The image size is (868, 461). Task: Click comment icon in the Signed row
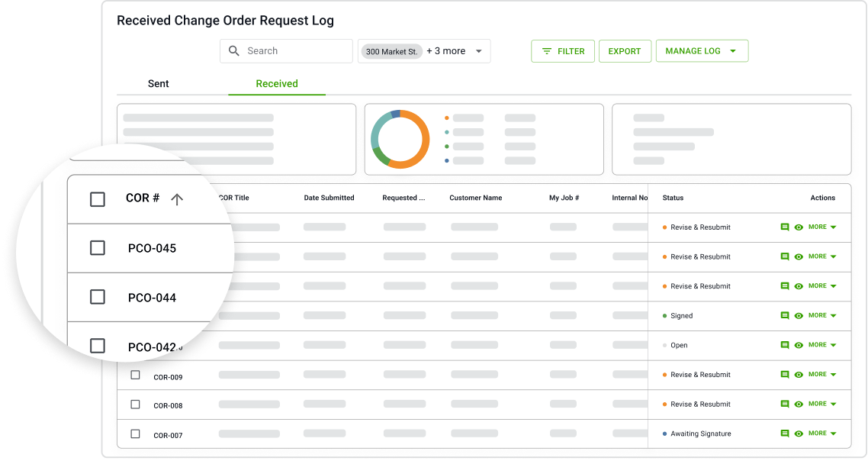785,316
